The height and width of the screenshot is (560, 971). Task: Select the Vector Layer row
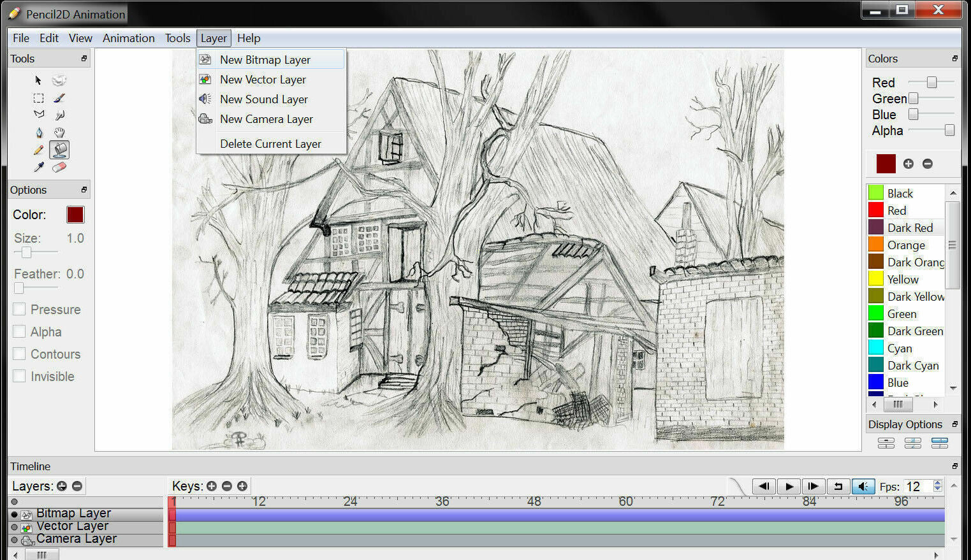86,528
